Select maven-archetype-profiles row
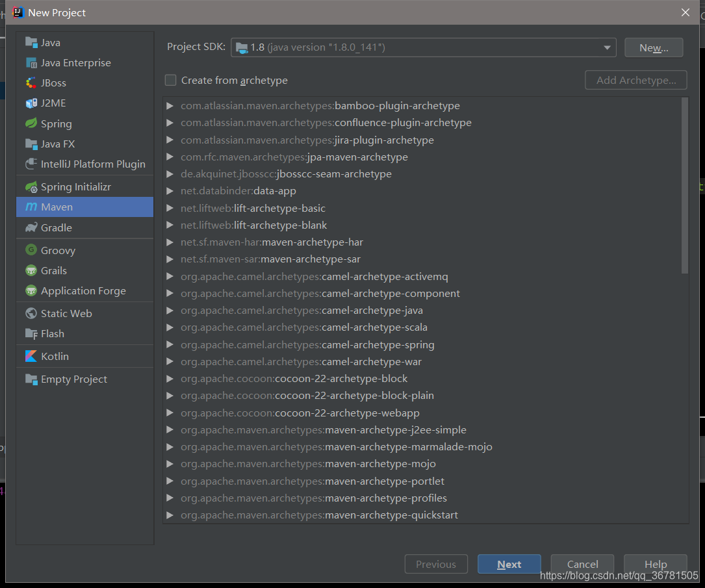Image resolution: width=705 pixels, height=588 pixels. pyautogui.click(x=426, y=498)
